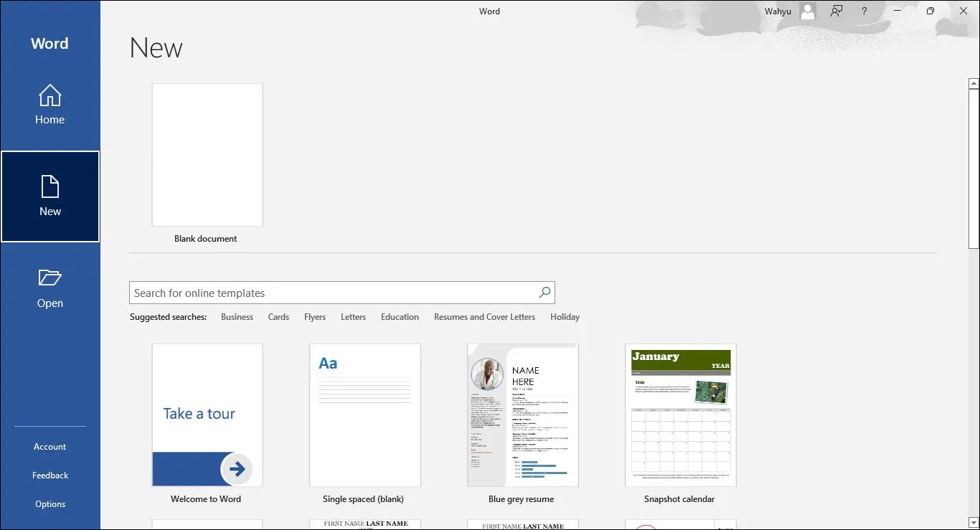Open the Holiday suggested search
Viewport: 980px width, 530px height.
(565, 316)
